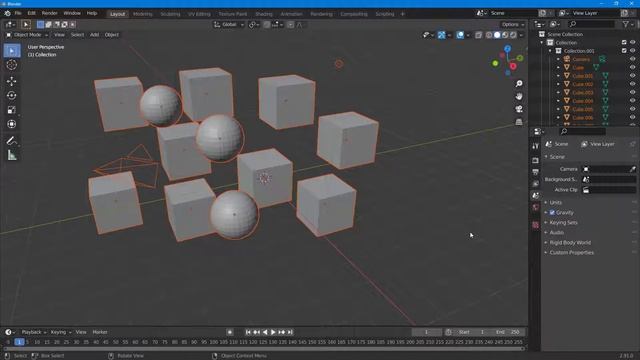Screen dimensions: 640x360
Task: Exclude Collection checkbox in outliner
Action: coord(624,42)
